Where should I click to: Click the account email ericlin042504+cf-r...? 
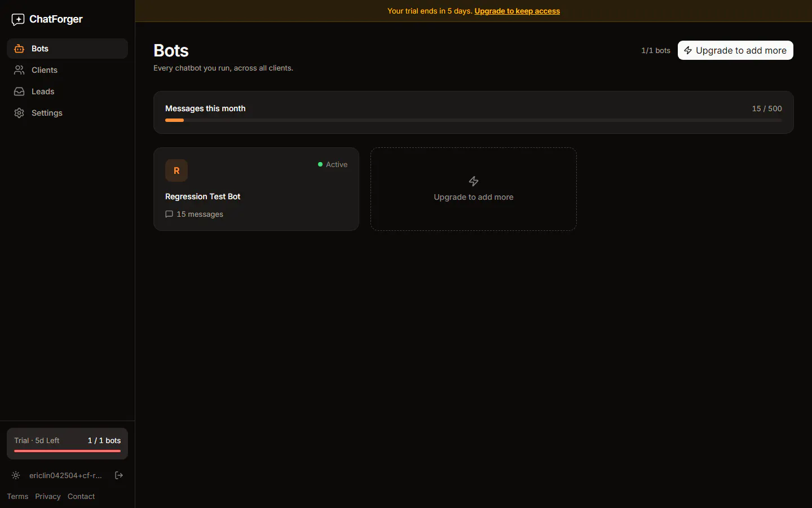(x=65, y=475)
